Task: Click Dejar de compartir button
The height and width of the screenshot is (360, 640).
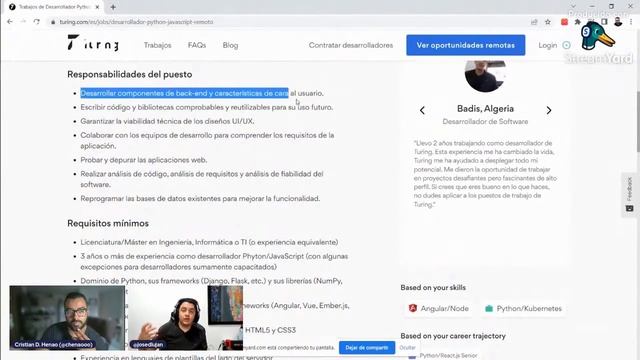Action: pos(367,348)
